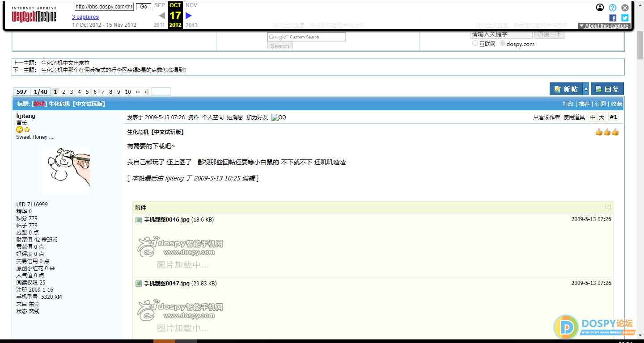Click the 订阅 subscribe link
Viewport: 644px width, 343px height.
(x=600, y=104)
